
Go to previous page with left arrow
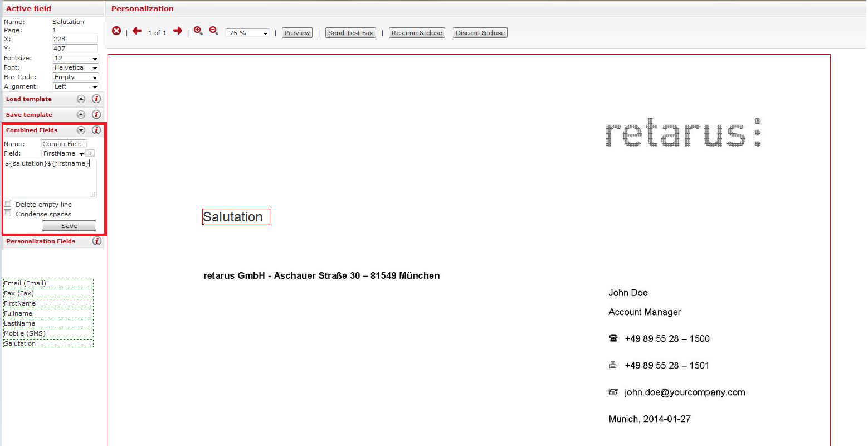point(137,31)
